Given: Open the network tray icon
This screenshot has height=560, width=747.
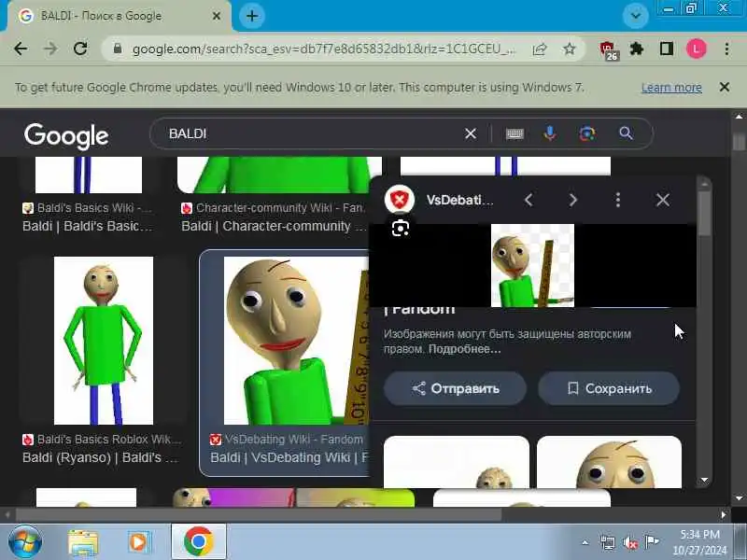Looking at the screenshot, I should 608,542.
